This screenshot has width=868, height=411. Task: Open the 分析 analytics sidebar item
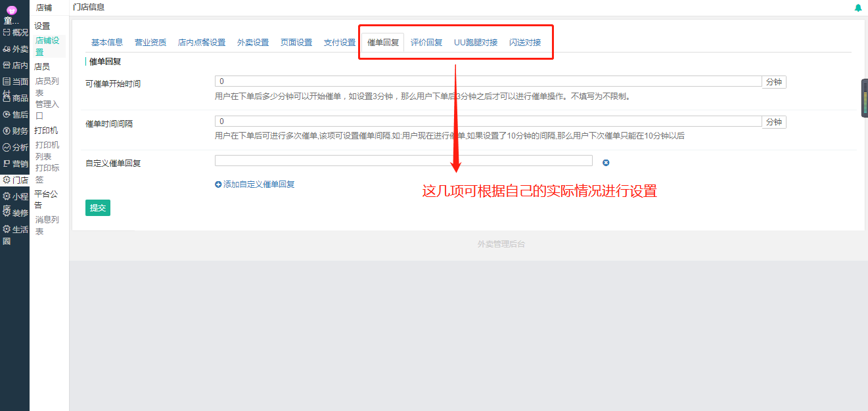click(15, 147)
